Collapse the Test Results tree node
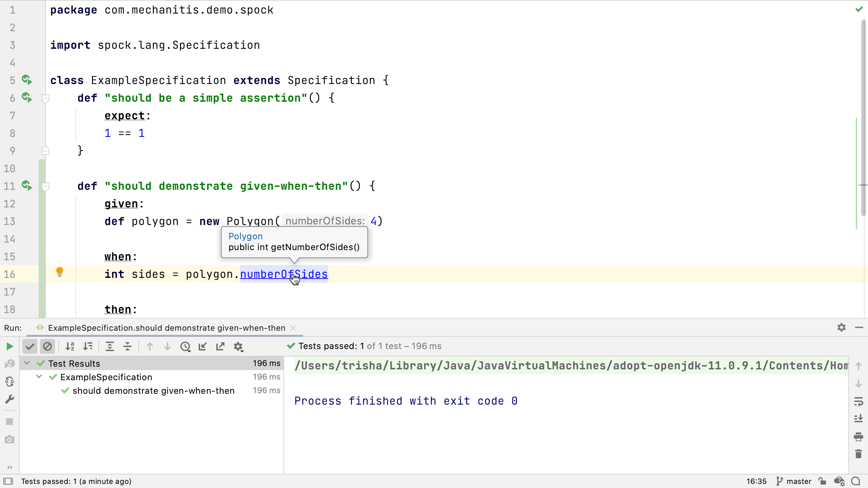The image size is (868, 488). tap(27, 363)
